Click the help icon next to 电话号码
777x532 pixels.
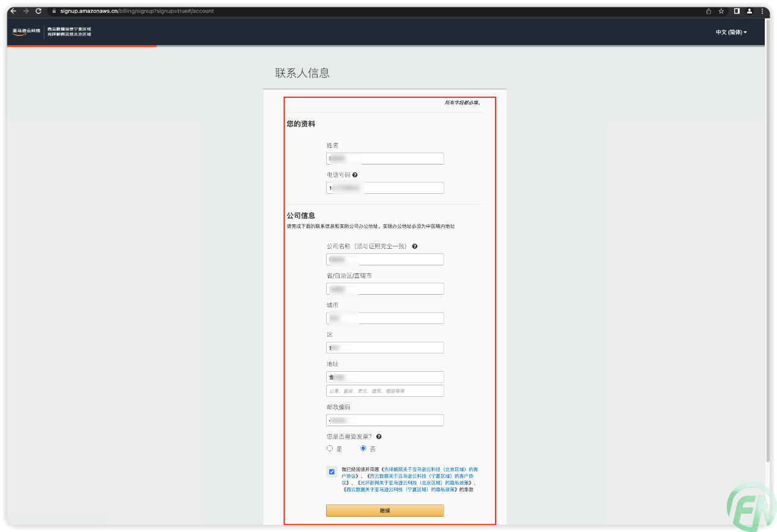[355, 175]
